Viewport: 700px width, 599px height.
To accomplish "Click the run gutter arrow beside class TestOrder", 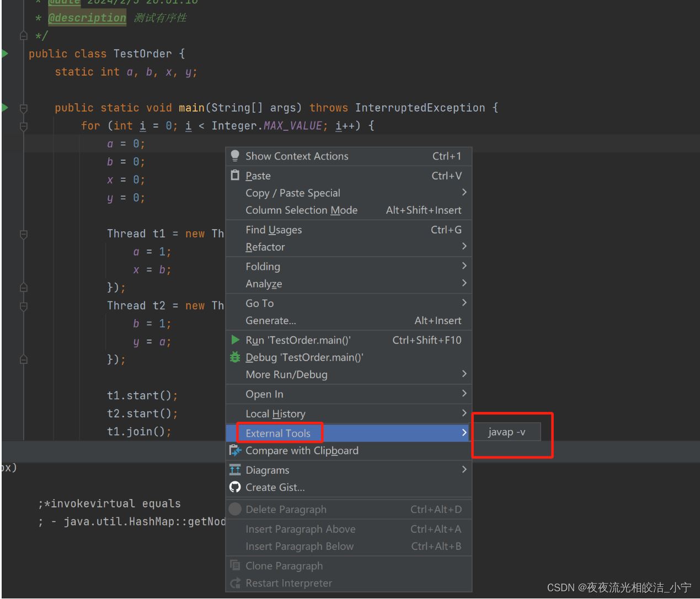I will coord(5,54).
